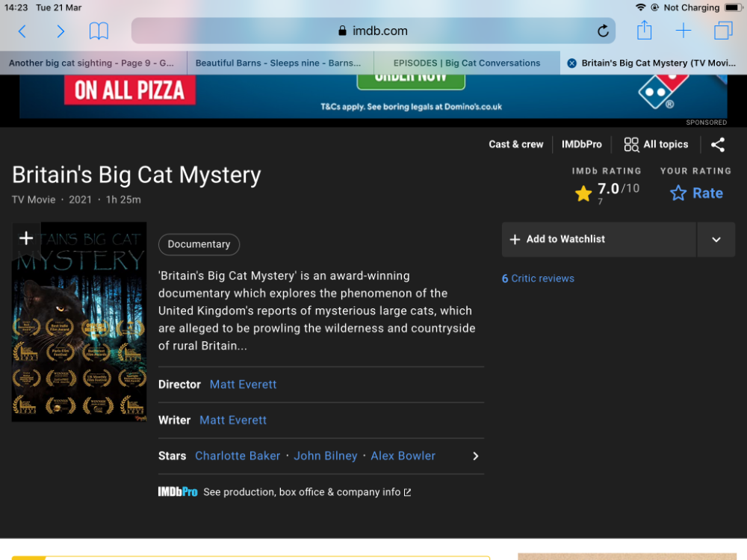See production, box office & company info
The image size is (747, 560).
307,492
